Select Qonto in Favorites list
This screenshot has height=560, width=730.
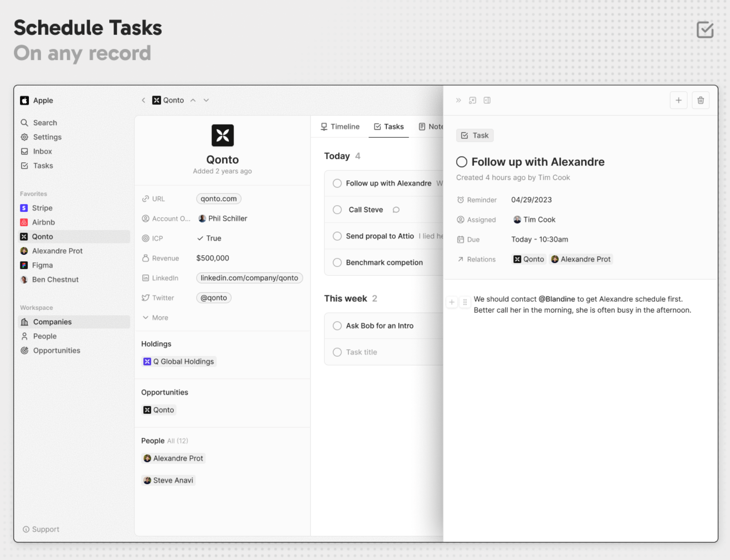coord(74,237)
